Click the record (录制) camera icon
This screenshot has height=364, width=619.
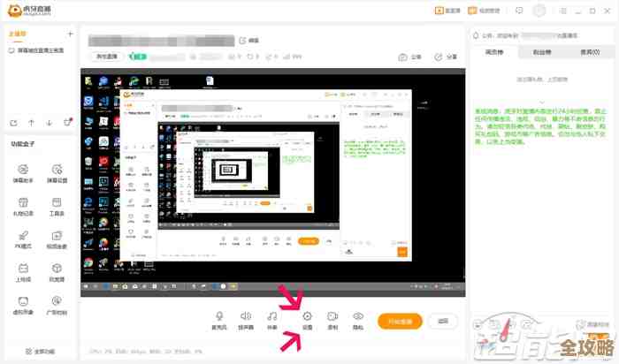click(332, 316)
